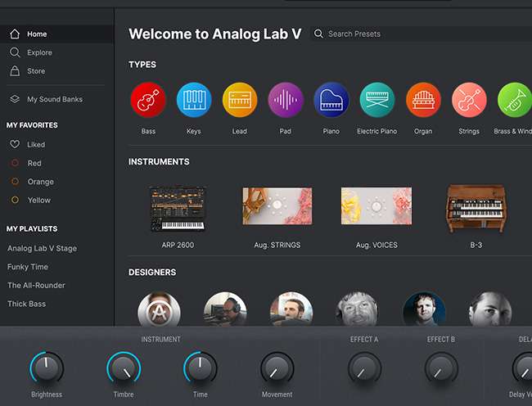Select the Pad type icon
The width and height of the screenshot is (532, 406).
[286, 100]
